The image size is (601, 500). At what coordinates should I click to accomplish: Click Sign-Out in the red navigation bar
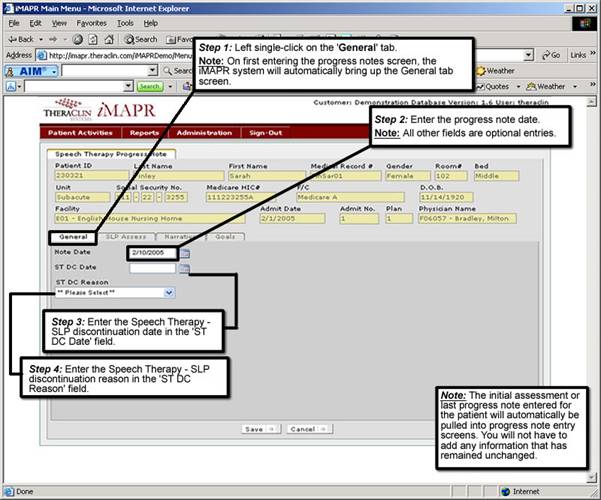click(265, 133)
